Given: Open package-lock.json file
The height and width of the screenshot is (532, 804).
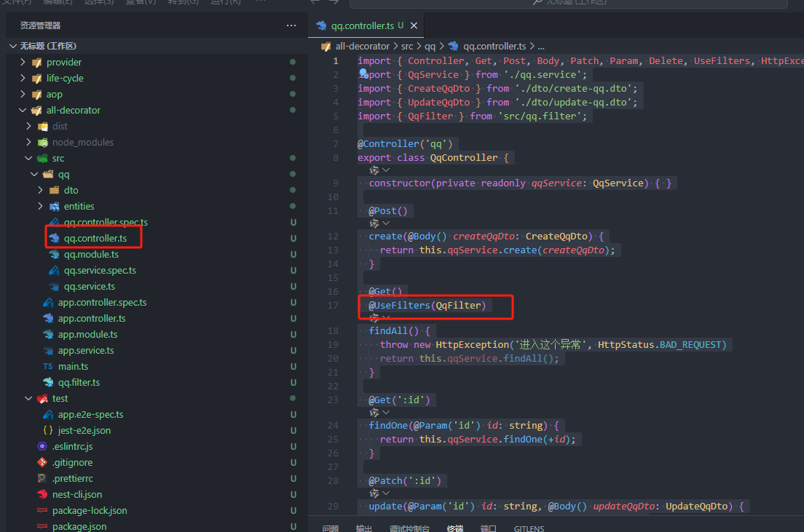Looking at the screenshot, I should point(90,510).
